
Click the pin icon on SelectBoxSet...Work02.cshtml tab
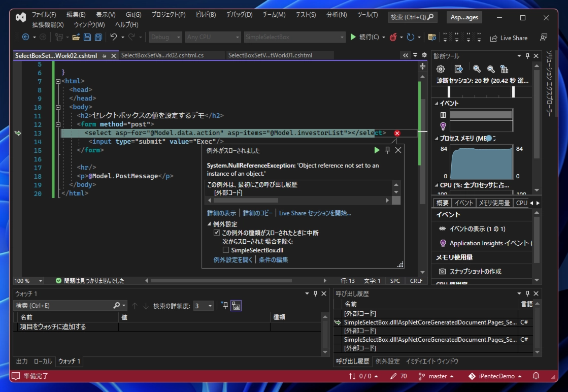pos(105,56)
